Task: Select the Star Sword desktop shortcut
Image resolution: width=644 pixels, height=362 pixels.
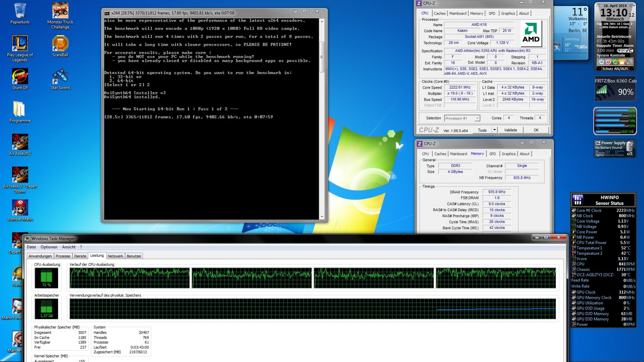Action: coord(60,79)
